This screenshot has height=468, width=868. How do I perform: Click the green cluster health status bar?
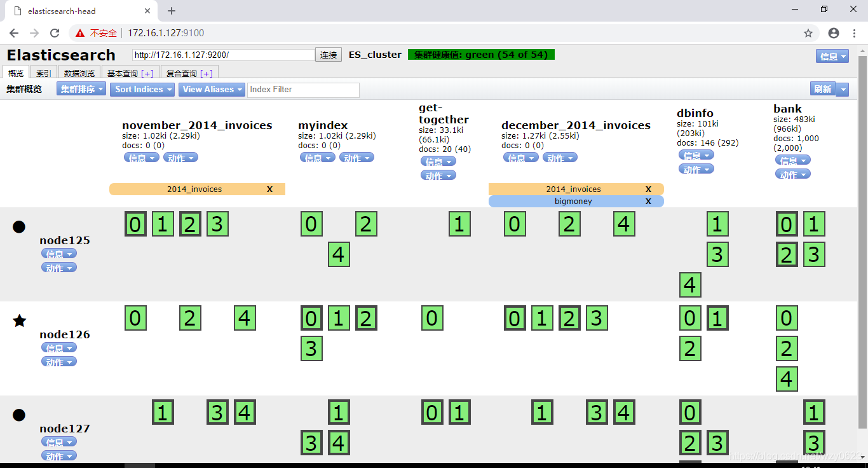coord(481,55)
